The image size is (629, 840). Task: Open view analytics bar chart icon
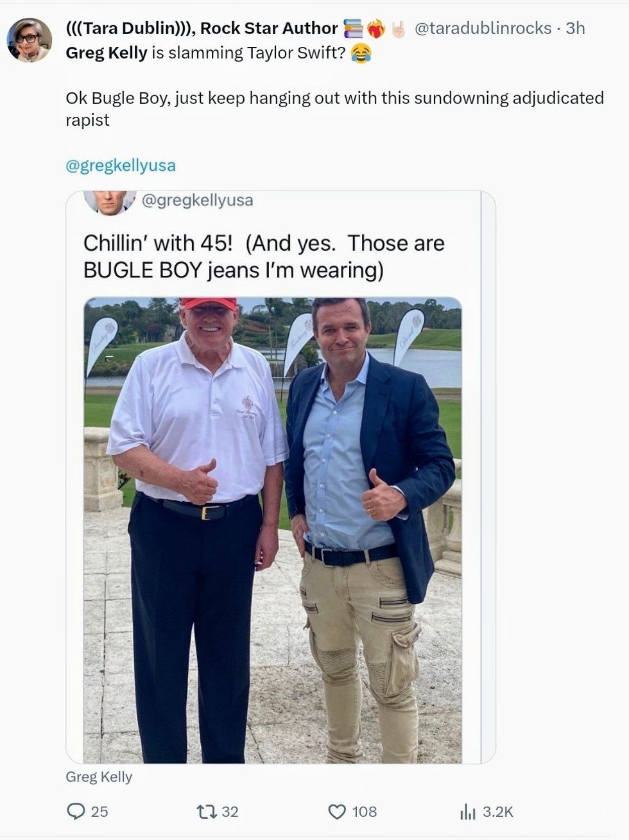tap(467, 812)
